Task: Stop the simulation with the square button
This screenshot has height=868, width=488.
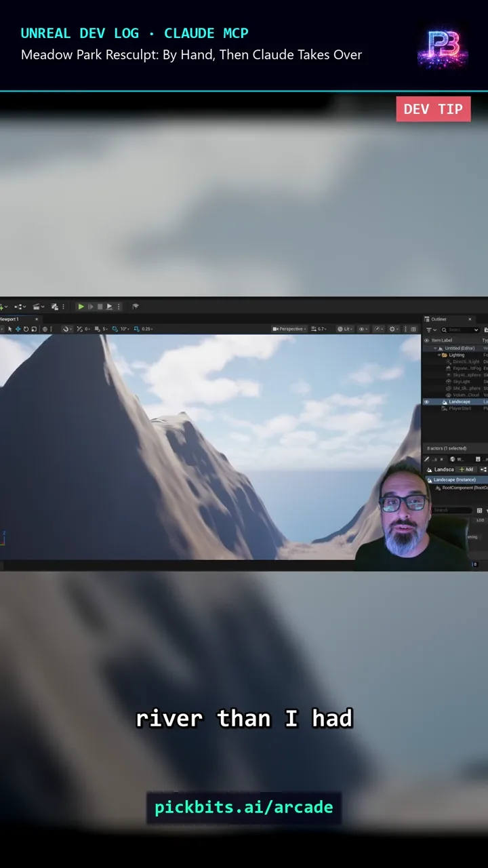Action: [100, 307]
